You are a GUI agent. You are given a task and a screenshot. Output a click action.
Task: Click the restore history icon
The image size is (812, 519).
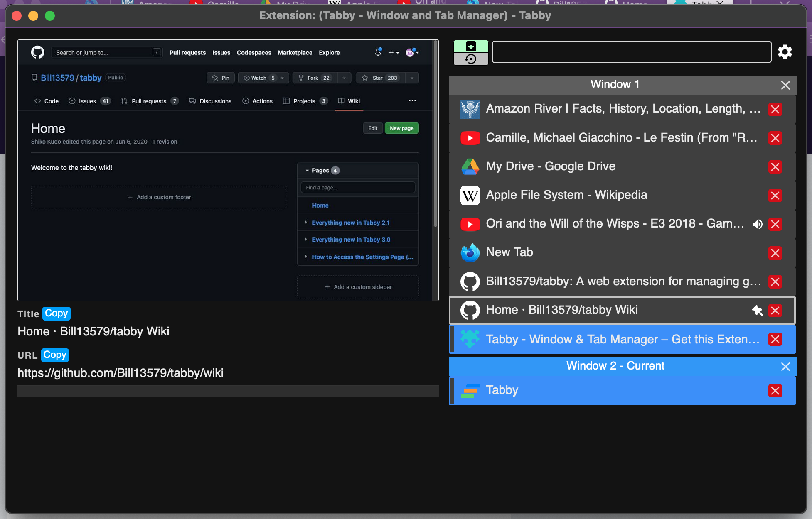[x=471, y=59]
